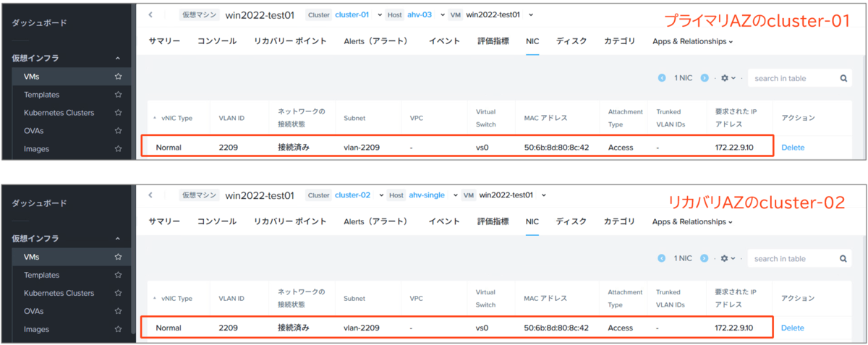
Task: Star OVAs in the cluster-01 screenshot sidebar
Action: tap(118, 130)
